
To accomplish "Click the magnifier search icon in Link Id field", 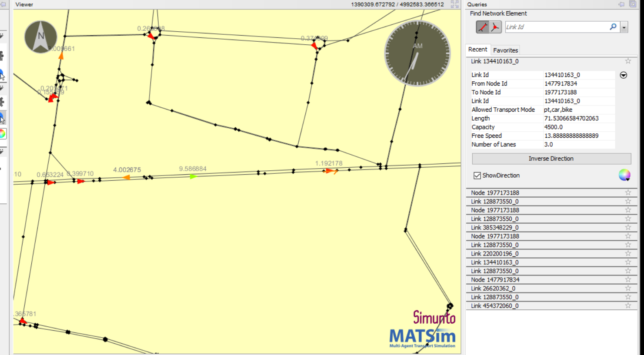I will click(613, 27).
